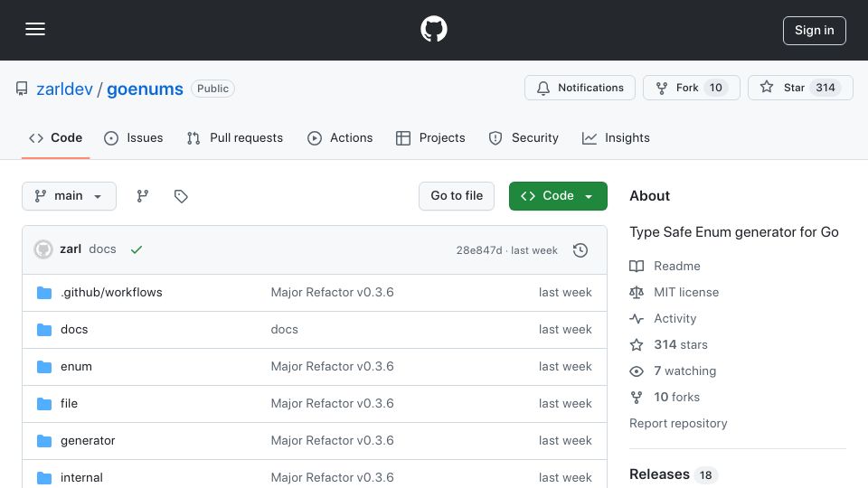The height and width of the screenshot is (488, 868).
Task: Click the Report repository link
Action: coord(678,423)
